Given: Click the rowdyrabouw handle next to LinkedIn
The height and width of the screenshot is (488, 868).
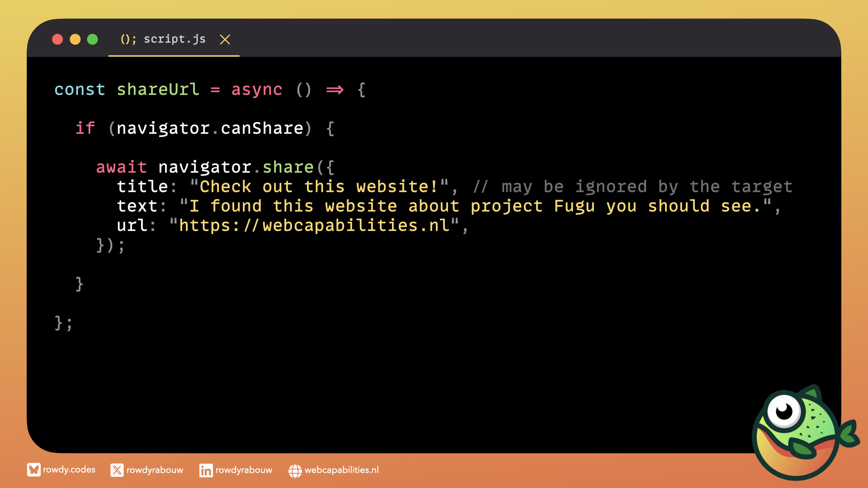Looking at the screenshot, I should tap(244, 470).
